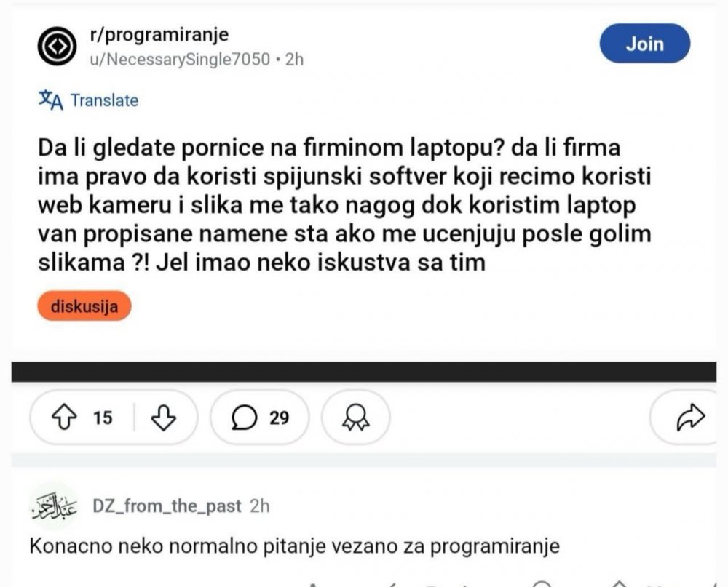The image size is (728, 587).
Task: Visit u/NecessarySingle7050's profile
Action: [x=180, y=60]
